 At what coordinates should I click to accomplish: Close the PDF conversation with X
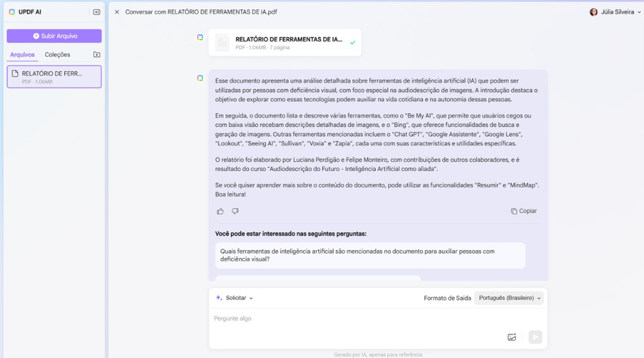117,12
